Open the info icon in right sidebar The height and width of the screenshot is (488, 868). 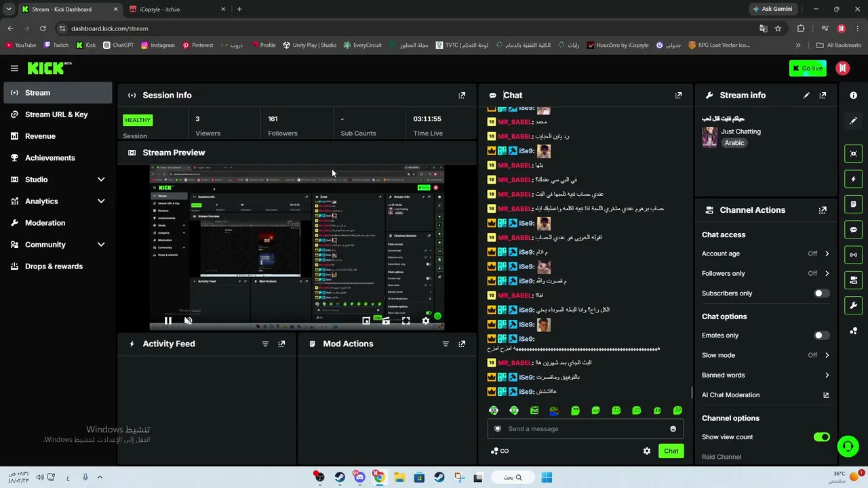click(853, 96)
